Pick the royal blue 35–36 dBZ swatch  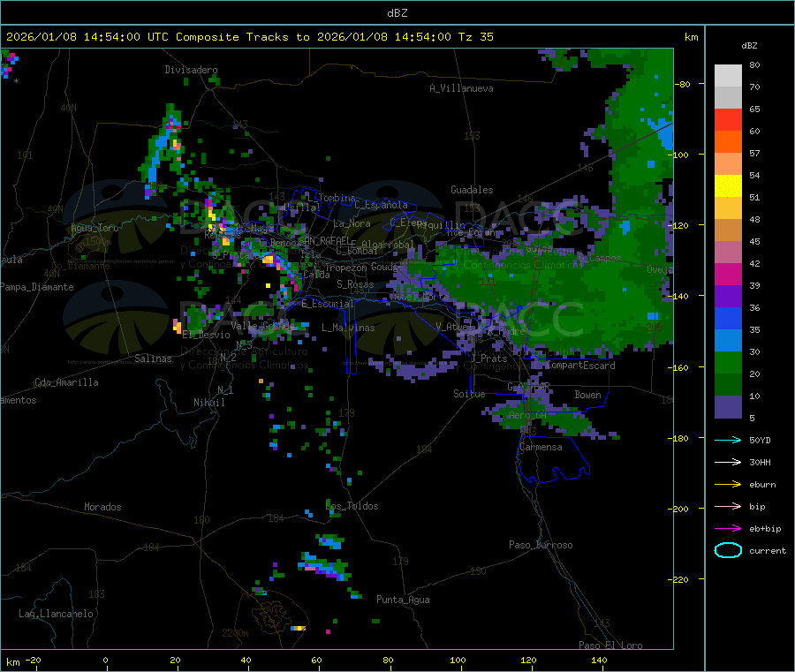point(728,318)
